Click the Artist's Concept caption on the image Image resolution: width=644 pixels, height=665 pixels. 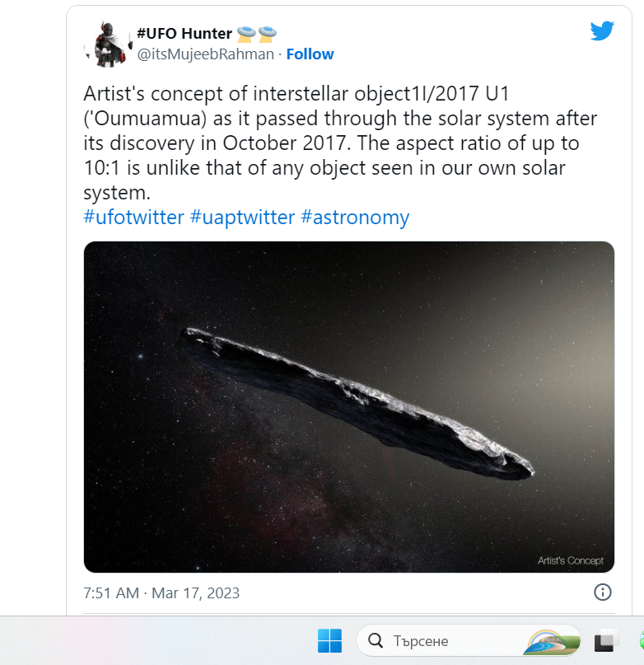pyautogui.click(x=570, y=560)
